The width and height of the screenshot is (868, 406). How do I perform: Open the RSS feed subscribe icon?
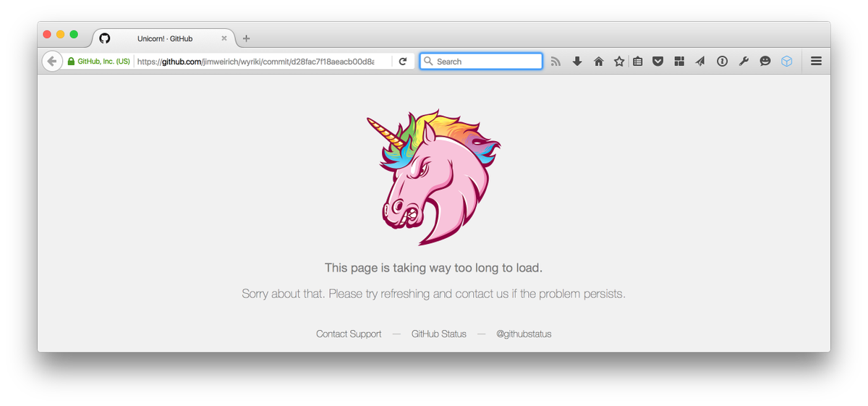[x=556, y=62]
